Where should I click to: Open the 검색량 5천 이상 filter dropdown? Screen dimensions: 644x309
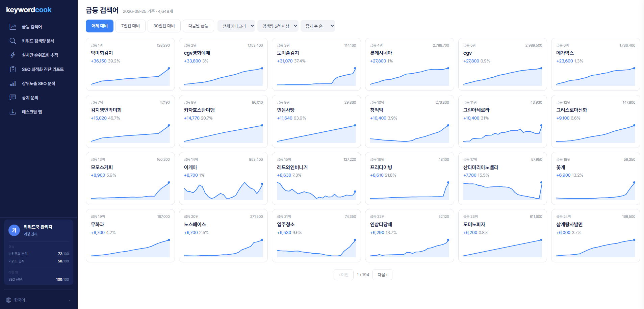click(278, 26)
